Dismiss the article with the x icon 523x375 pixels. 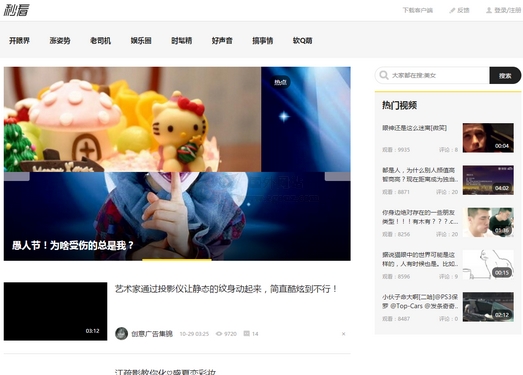(x=344, y=334)
